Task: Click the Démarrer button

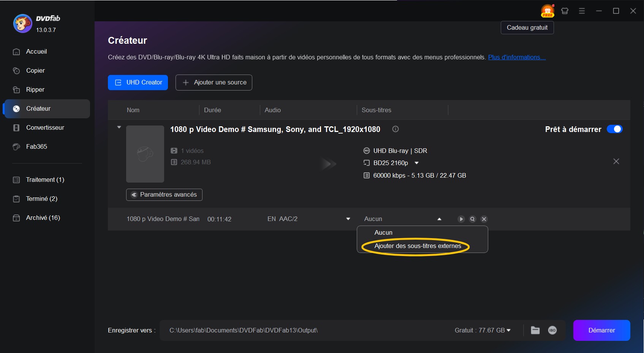Action: coord(601,330)
